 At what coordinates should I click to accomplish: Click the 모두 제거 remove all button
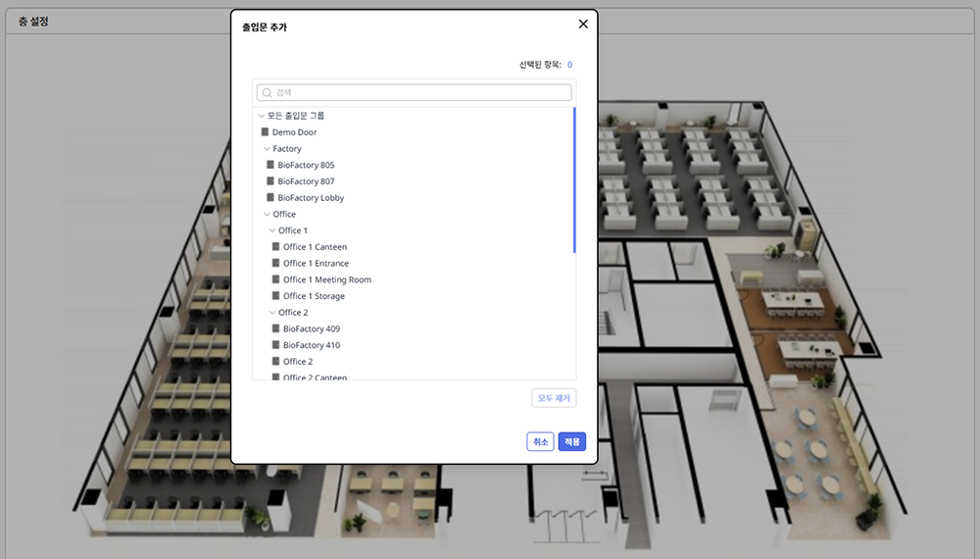554,398
